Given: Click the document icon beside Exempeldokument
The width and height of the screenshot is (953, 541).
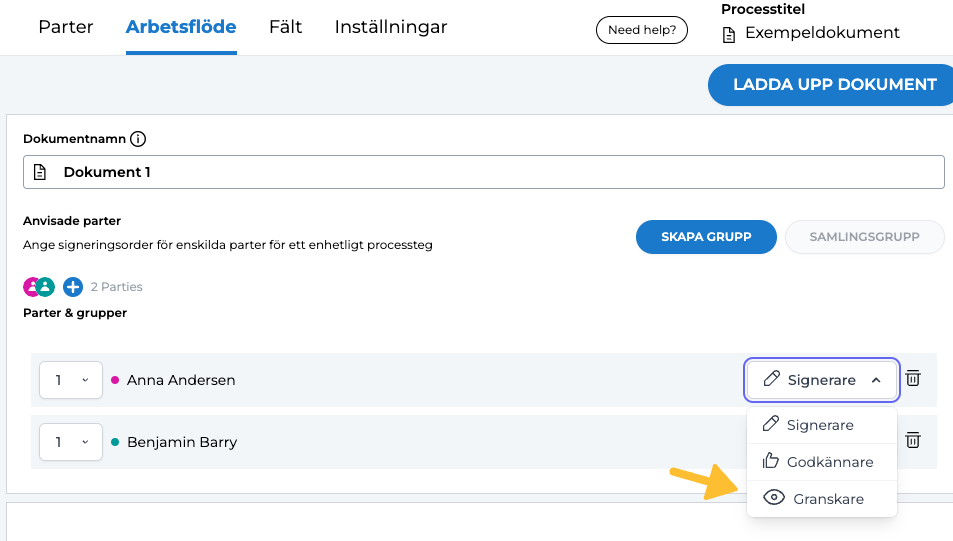Looking at the screenshot, I should coord(729,33).
